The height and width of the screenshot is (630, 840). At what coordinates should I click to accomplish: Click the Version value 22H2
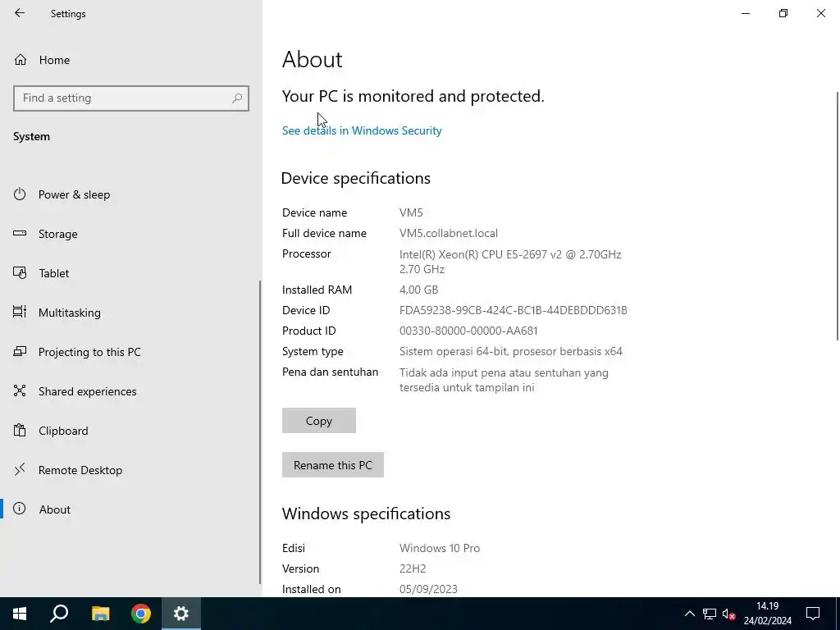point(413,569)
